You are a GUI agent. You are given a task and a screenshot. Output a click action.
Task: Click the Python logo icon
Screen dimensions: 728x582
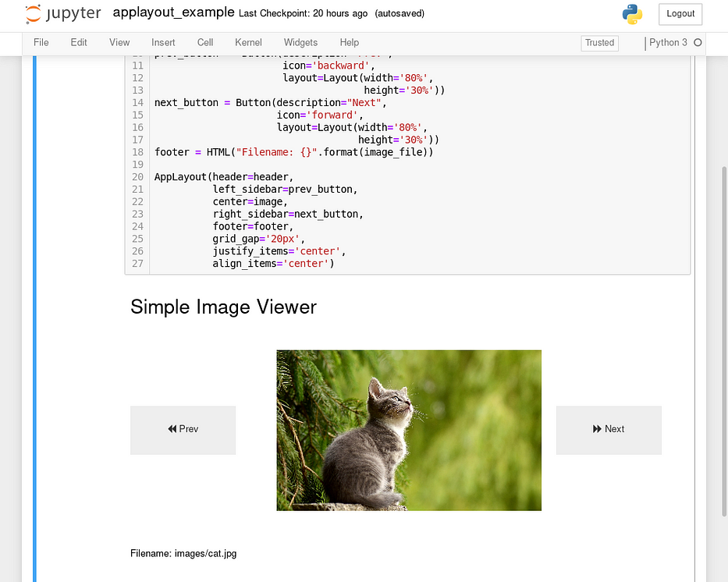[x=632, y=14]
